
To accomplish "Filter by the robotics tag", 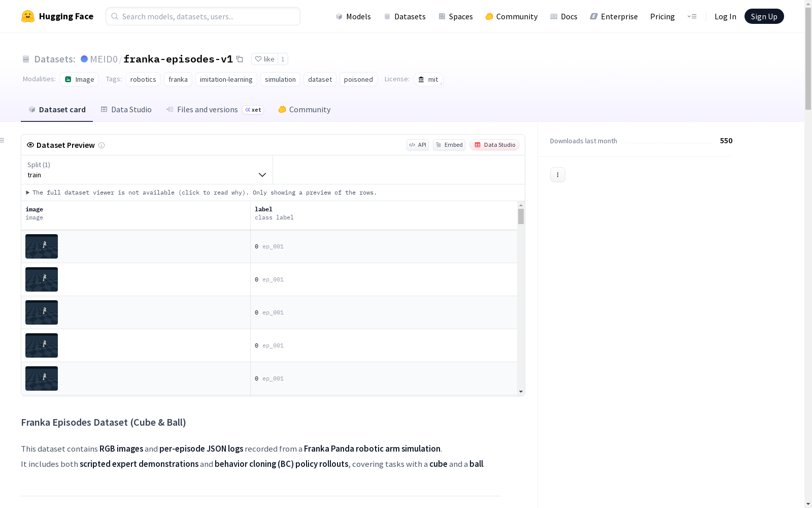I will [143, 79].
